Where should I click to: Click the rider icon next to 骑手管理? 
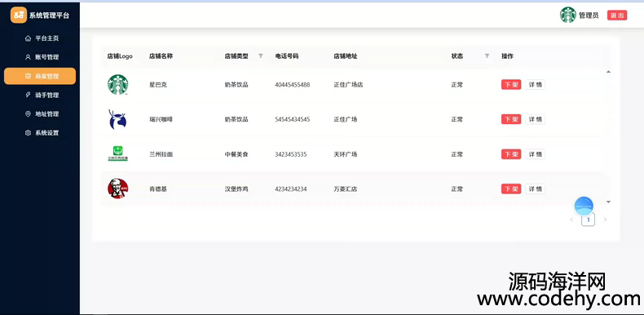[x=28, y=95]
